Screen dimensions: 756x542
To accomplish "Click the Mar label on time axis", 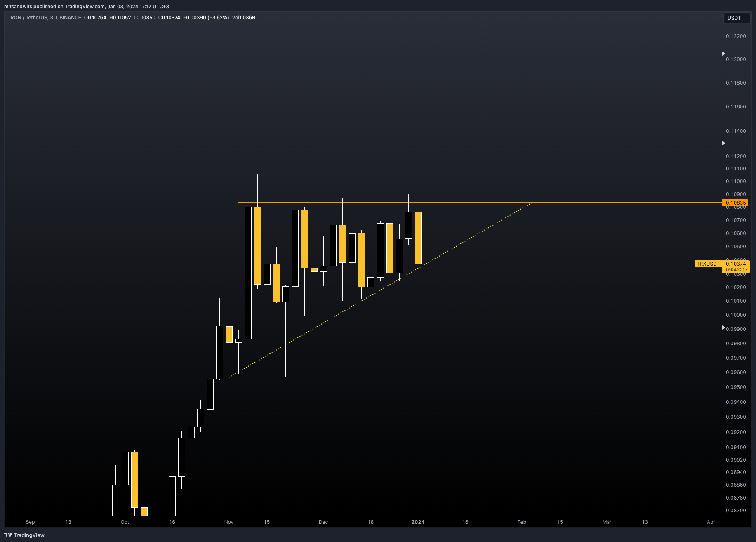I will (x=607, y=522).
